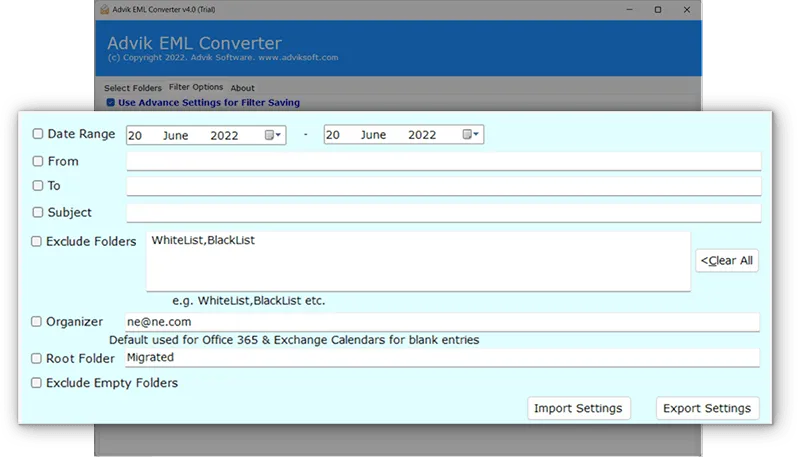
Task: Click the Root Folder field containing Migrated
Action: tap(442, 358)
